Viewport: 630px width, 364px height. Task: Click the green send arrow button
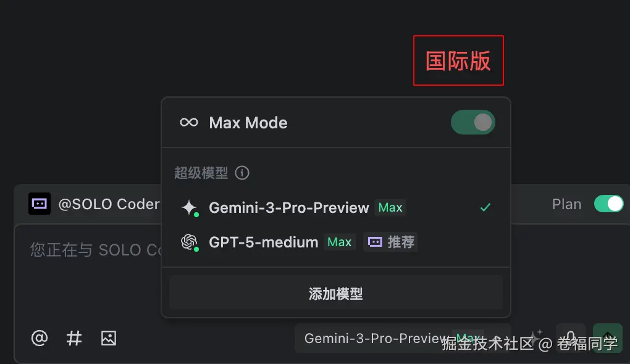pos(608,338)
